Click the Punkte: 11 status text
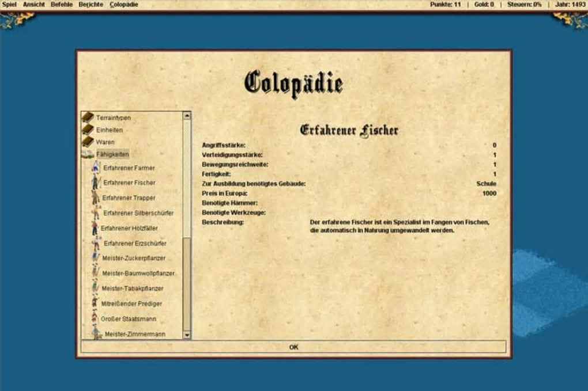Screen dimensions: 588x391 pyautogui.click(x=445, y=5)
